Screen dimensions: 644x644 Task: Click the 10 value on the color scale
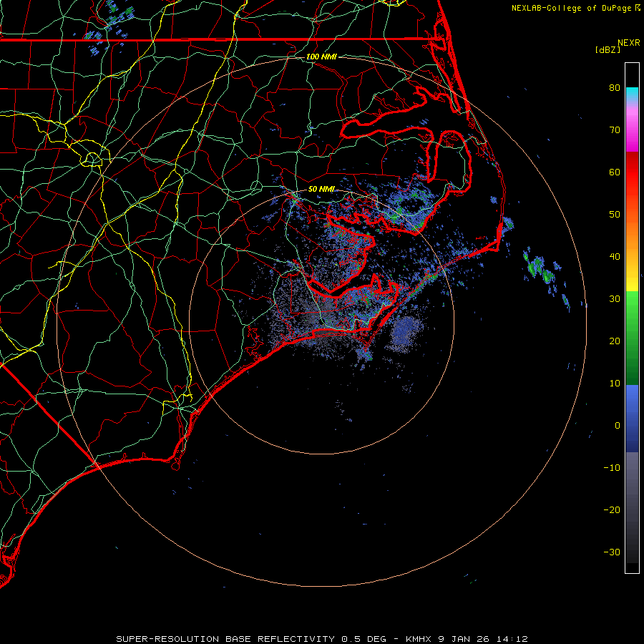click(x=615, y=384)
